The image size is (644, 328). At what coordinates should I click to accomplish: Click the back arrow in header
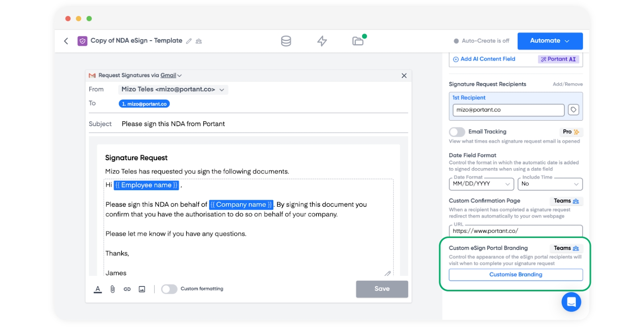[x=66, y=41]
